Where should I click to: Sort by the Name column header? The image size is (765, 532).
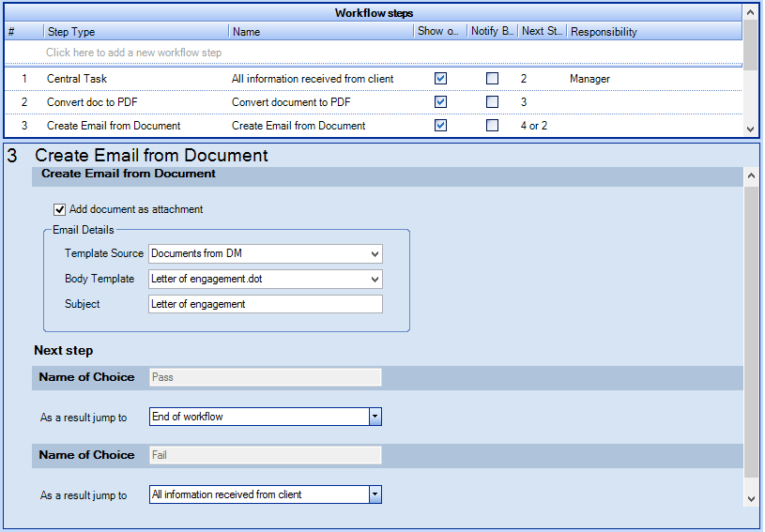click(321, 32)
